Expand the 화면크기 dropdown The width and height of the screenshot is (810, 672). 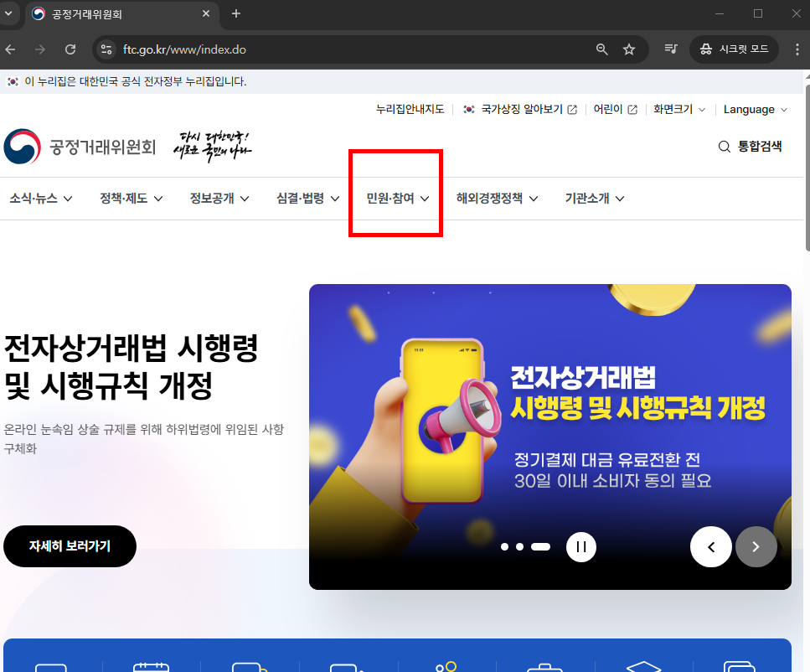point(678,109)
